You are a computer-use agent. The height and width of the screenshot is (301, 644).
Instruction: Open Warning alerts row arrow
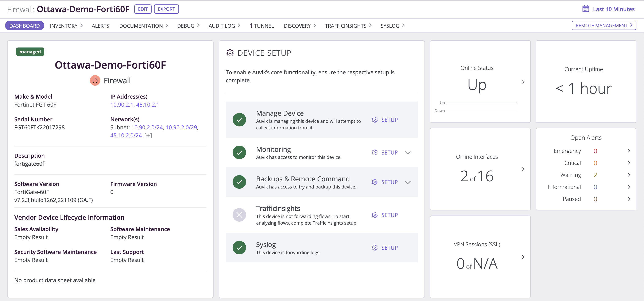click(x=628, y=175)
